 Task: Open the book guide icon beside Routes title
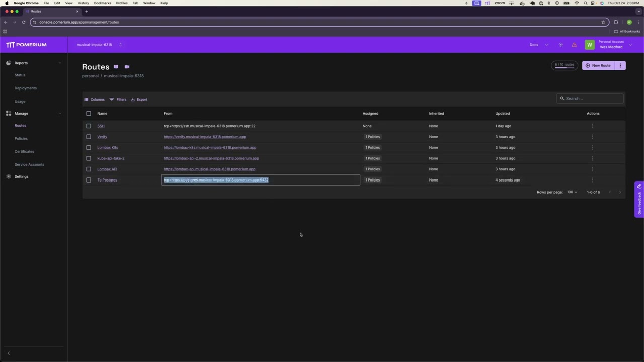(x=116, y=67)
